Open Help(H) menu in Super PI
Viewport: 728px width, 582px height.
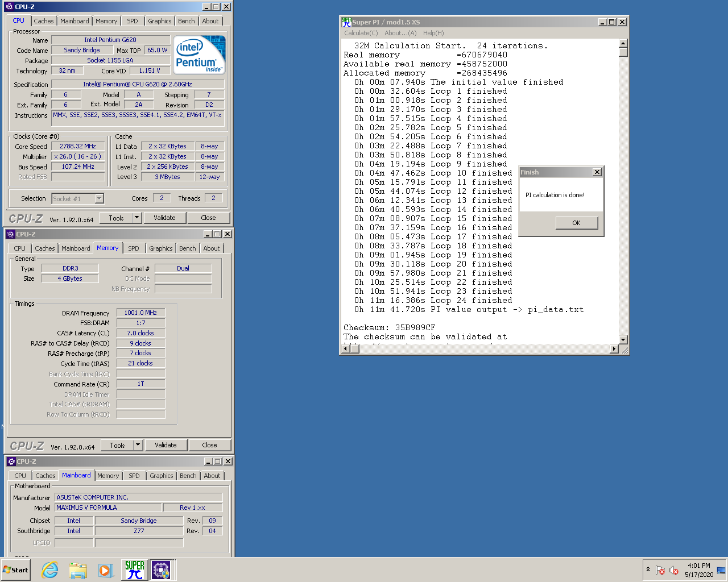click(x=433, y=33)
